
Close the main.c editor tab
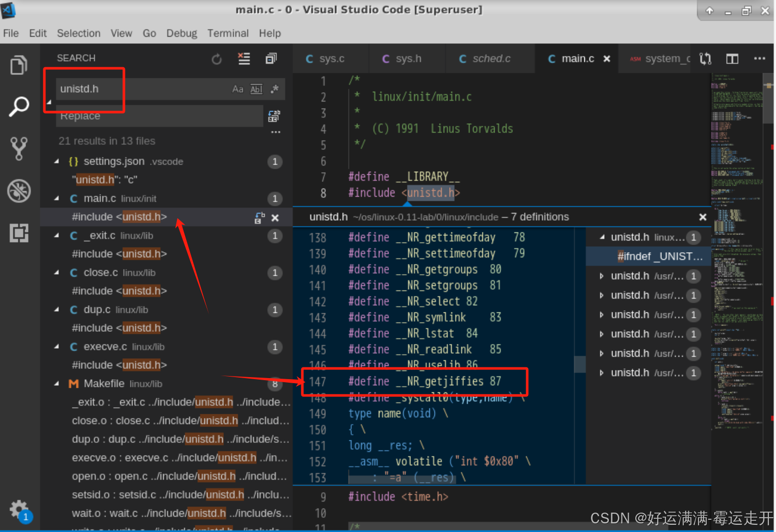[607, 59]
